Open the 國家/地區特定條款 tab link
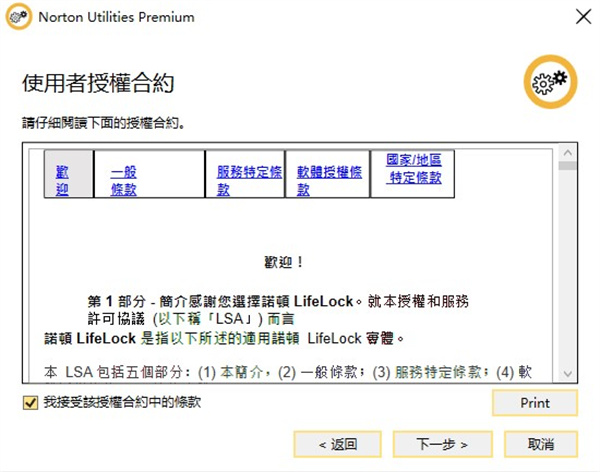Screen dimensions: 600x472 pos(414,168)
